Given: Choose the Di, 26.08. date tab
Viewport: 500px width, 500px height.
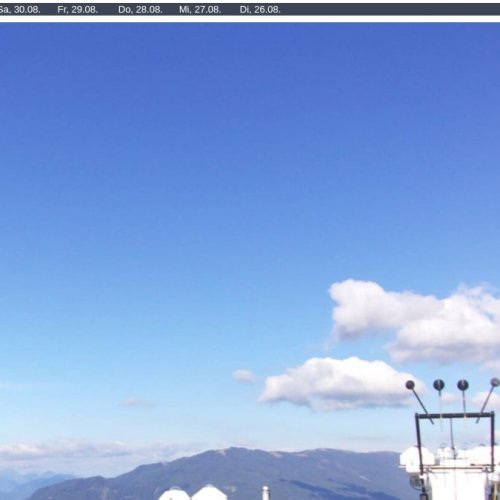Looking at the screenshot, I should point(260,10).
